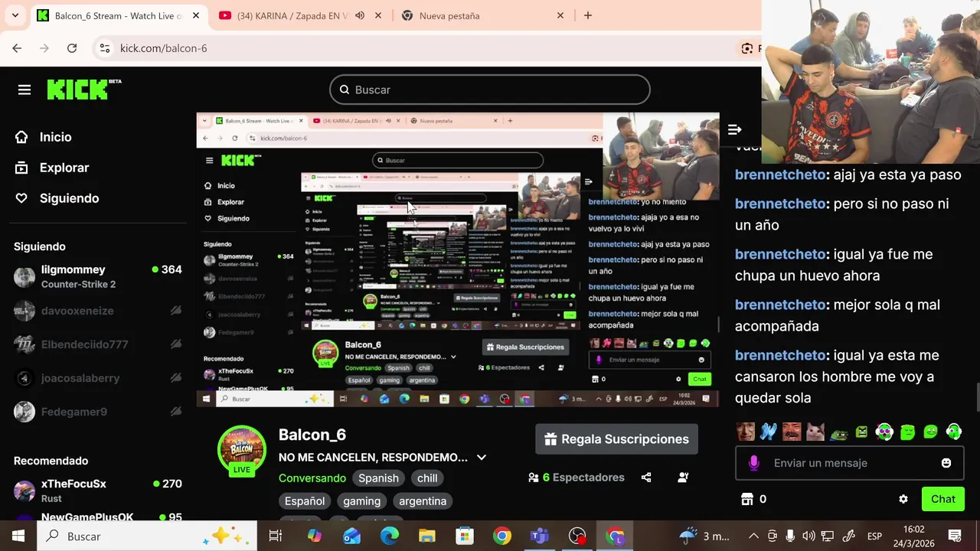980x551 pixels.
Task: Pick the man-with-glasses face emote
Action: (746, 432)
